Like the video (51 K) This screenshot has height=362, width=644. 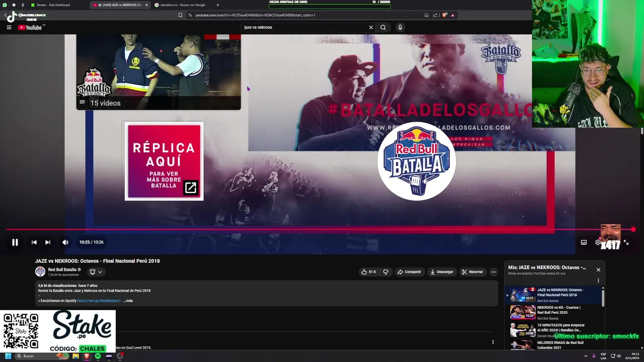click(368, 272)
